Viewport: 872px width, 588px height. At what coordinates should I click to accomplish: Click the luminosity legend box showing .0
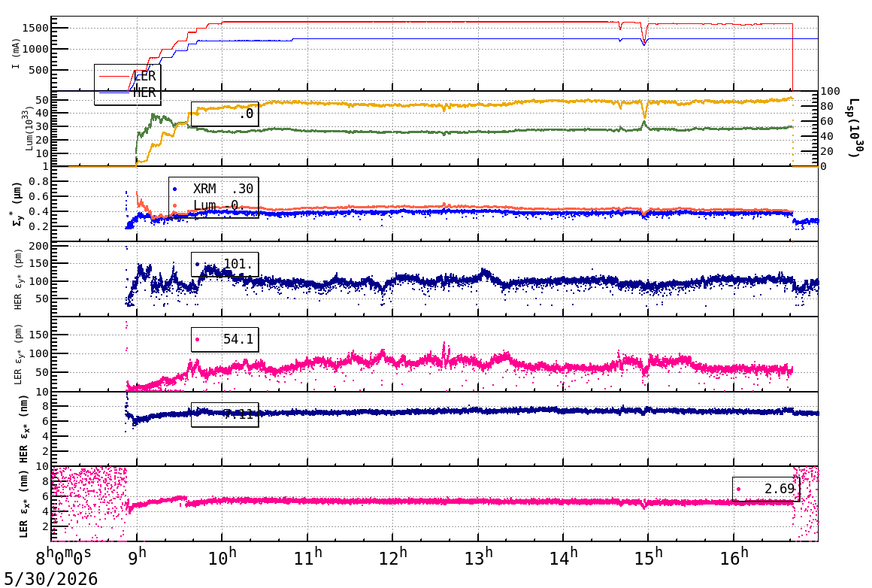[x=225, y=114]
